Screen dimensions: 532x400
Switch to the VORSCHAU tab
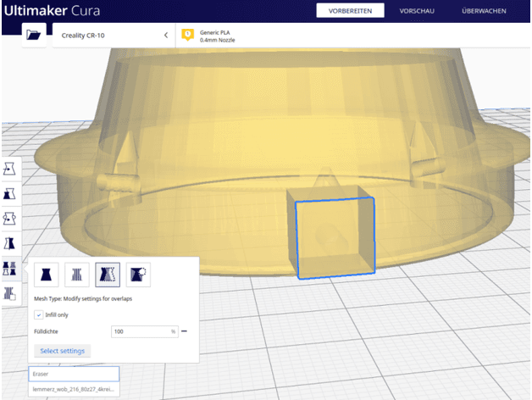[417, 11]
